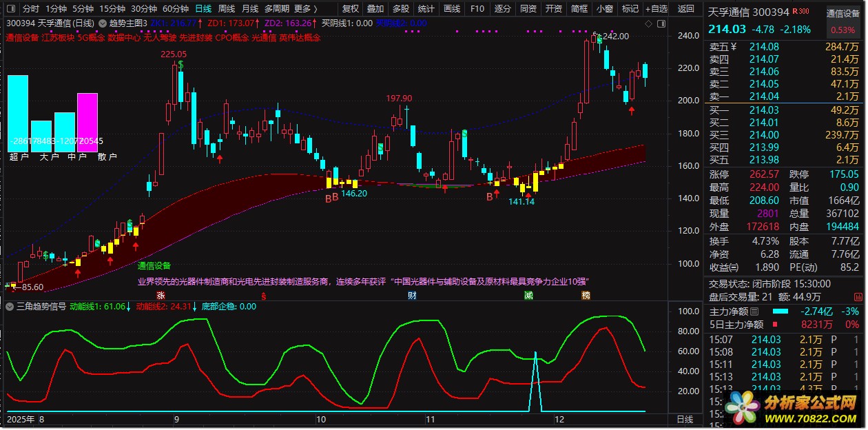Click the 197.90 price label
This screenshot has width=868, height=430.
pos(399,99)
